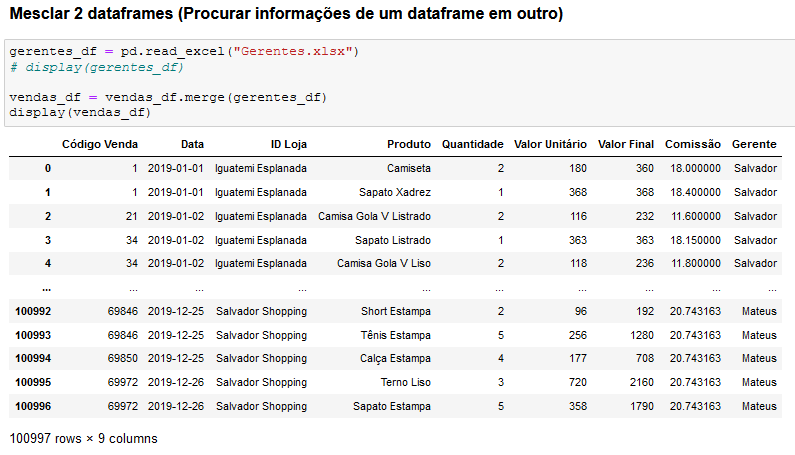Click the 'Data' column header
Screen dimensions: 795x455
[192, 145]
